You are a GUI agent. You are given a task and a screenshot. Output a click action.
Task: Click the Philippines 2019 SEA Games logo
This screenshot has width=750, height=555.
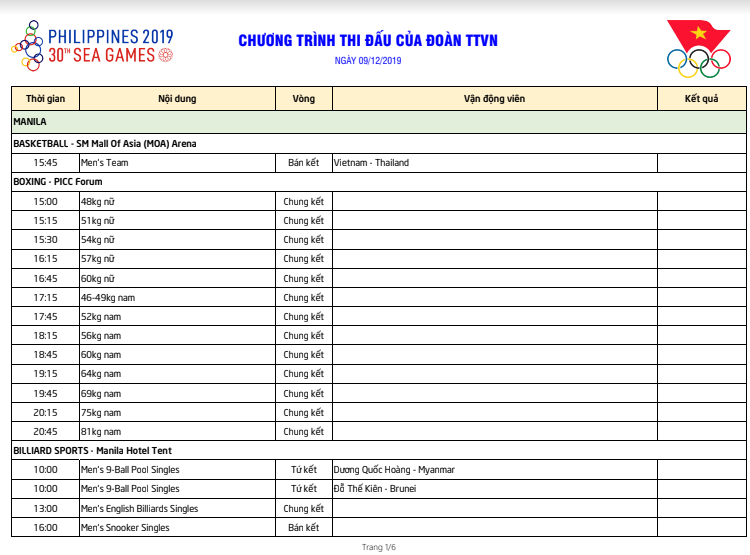92,46
